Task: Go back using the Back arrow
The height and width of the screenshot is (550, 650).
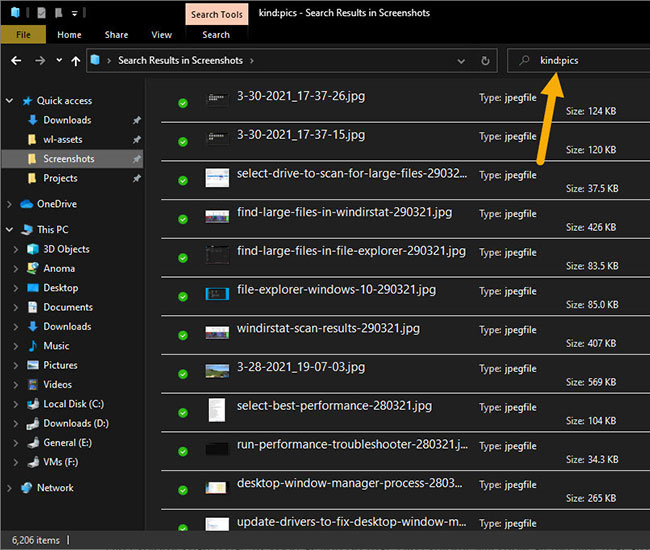Action: [16, 61]
